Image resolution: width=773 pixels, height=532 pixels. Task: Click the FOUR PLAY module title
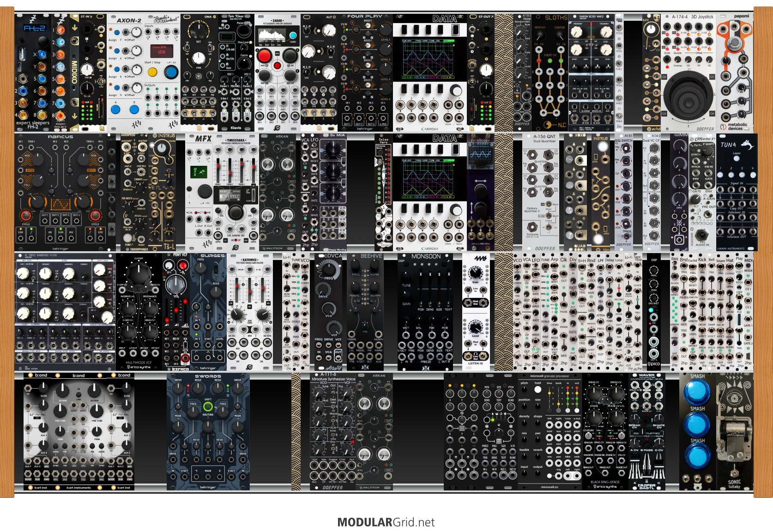tap(365, 16)
